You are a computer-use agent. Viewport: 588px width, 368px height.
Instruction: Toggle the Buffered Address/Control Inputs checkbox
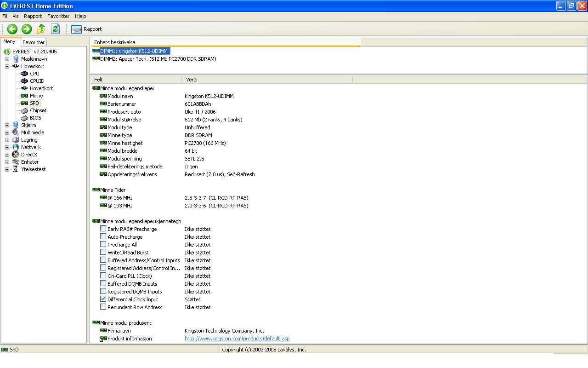coord(103,260)
